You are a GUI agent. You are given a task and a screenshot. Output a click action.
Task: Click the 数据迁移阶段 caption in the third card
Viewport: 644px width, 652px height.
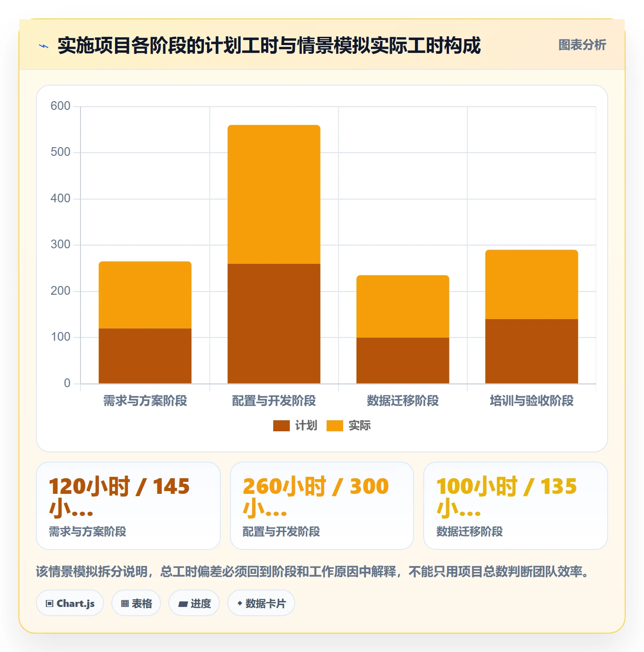pyautogui.click(x=469, y=532)
